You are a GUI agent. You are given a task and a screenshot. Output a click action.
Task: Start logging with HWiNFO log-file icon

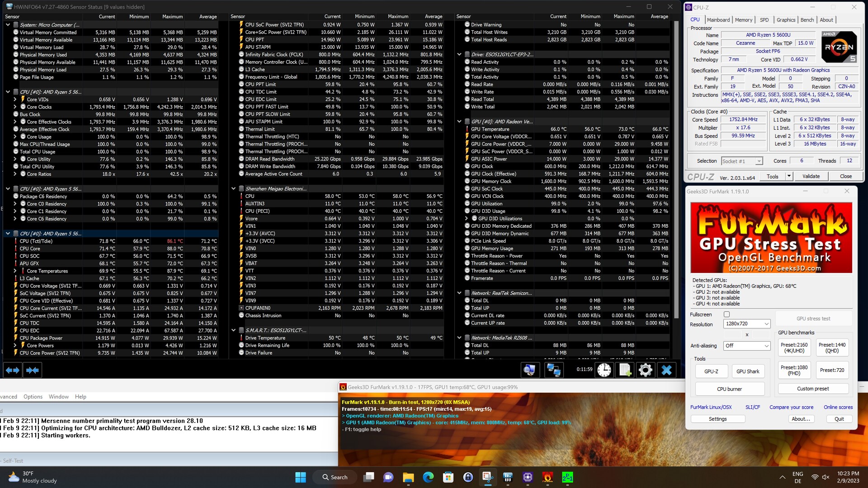625,370
